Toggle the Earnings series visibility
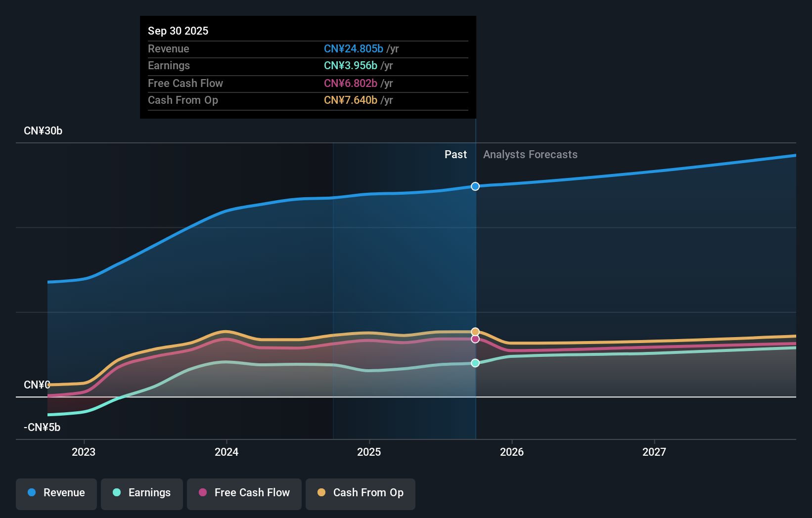812x518 pixels. (x=142, y=493)
